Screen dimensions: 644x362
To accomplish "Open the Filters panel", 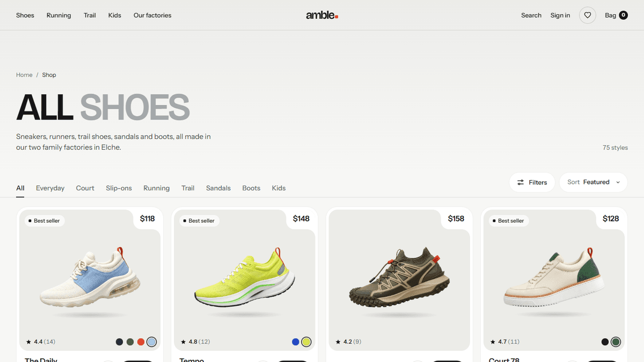I will click(532, 182).
